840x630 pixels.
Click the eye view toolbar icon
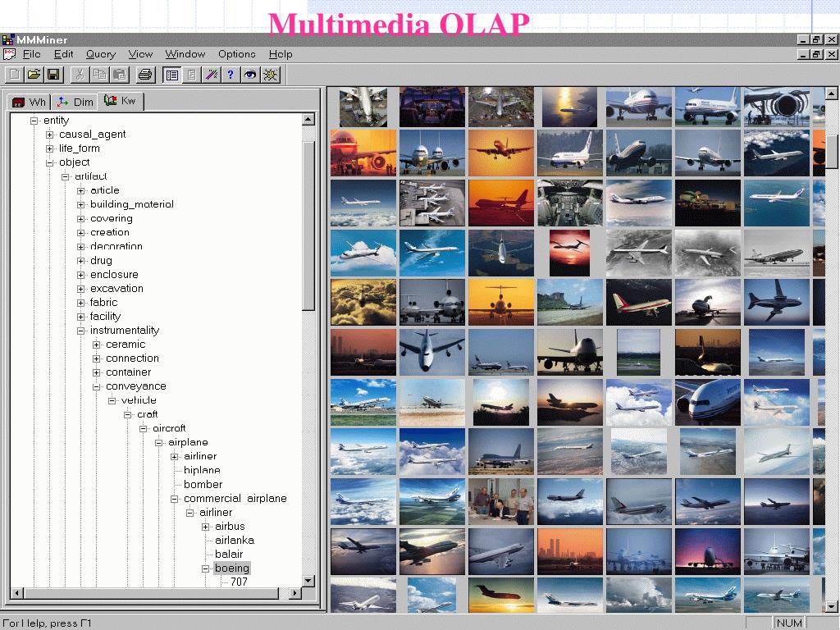click(250, 75)
